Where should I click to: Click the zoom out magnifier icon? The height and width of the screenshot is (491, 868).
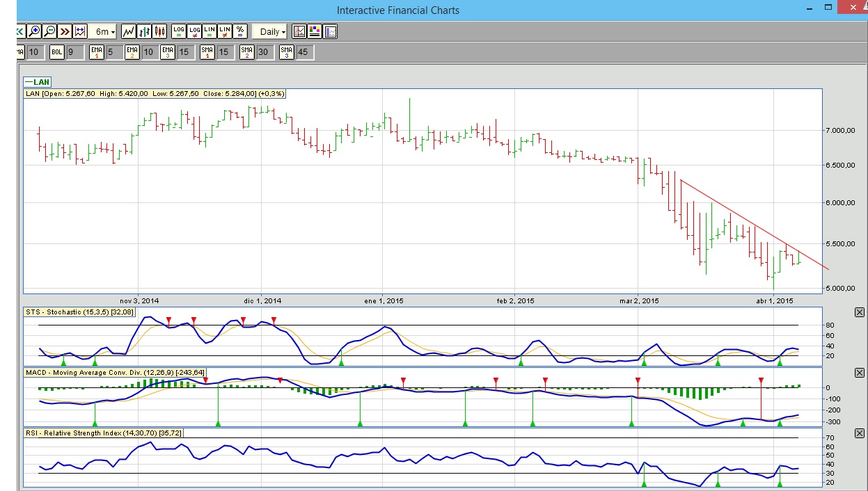[49, 31]
